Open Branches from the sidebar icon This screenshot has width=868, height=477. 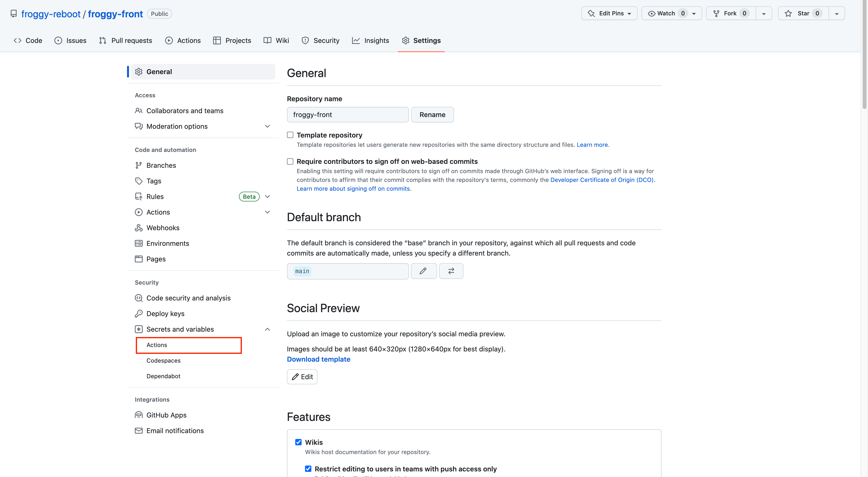point(138,166)
